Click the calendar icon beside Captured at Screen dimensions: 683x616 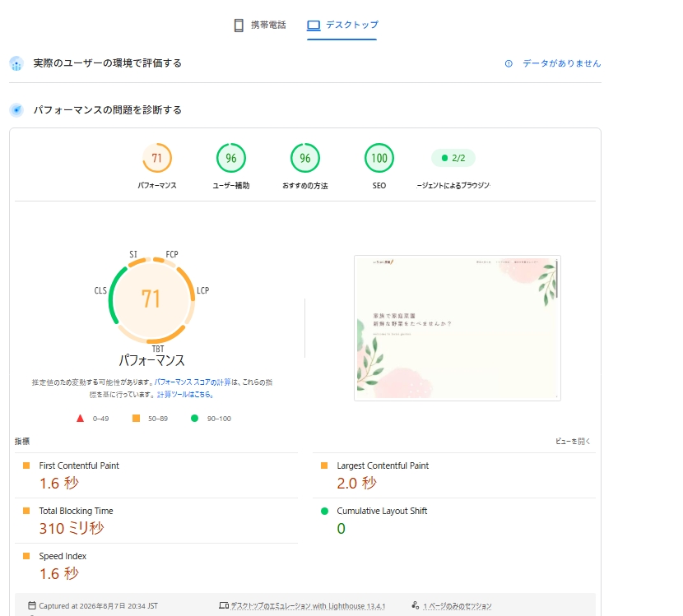pos(32,605)
